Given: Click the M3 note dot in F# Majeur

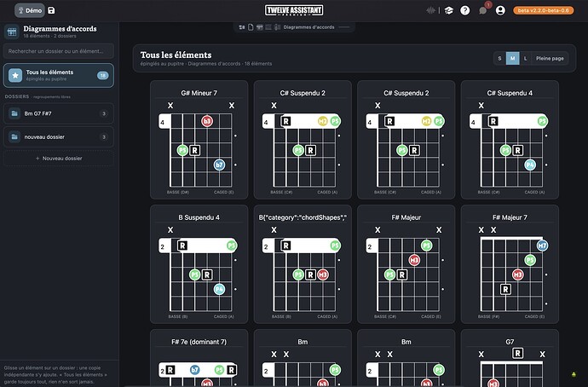Looking at the screenshot, I should tap(414, 260).
